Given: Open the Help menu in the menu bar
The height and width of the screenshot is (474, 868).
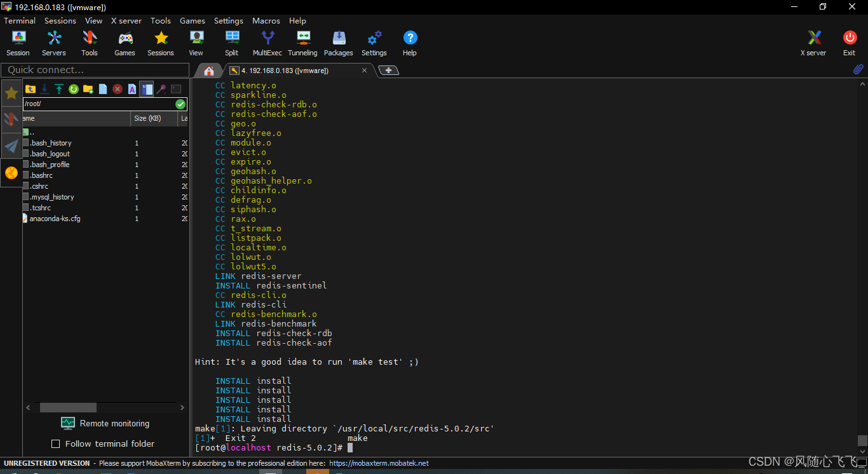Looking at the screenshot, I should (297, 20).
